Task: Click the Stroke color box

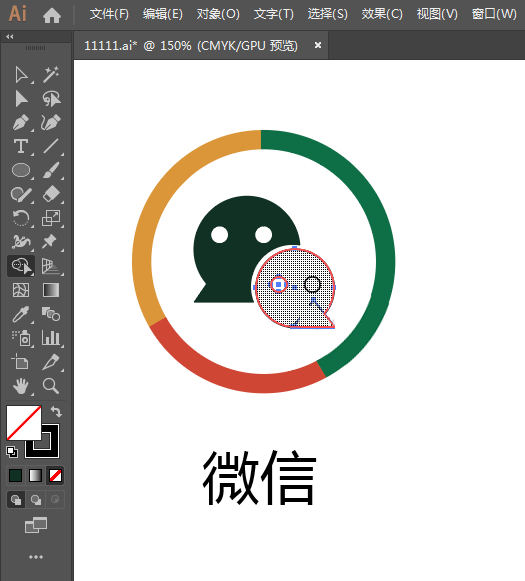Action: coord(50,449)
